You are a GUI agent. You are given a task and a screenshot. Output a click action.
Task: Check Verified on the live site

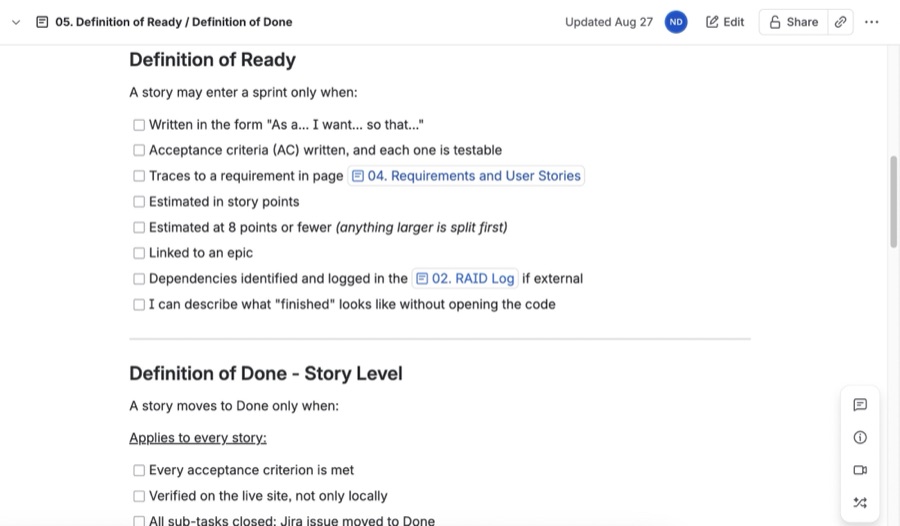click(139, 496)
